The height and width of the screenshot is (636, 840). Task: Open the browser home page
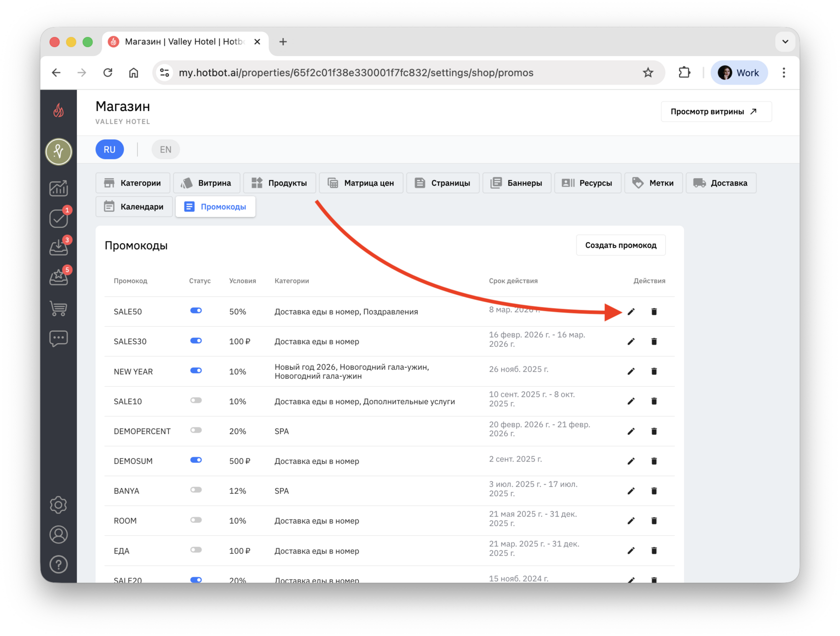pos(133,73)
